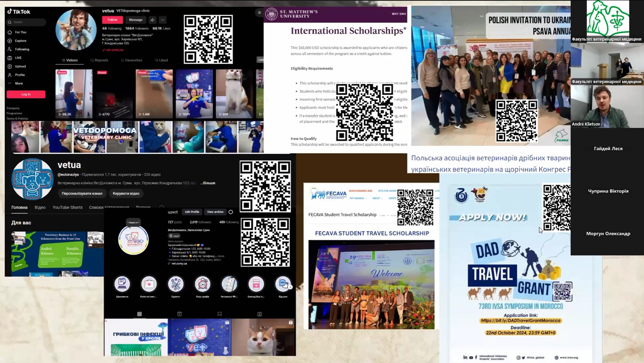Open the Актуальні story highlight
The width and height of the screenshot is (644, 363).
point(229,284)
